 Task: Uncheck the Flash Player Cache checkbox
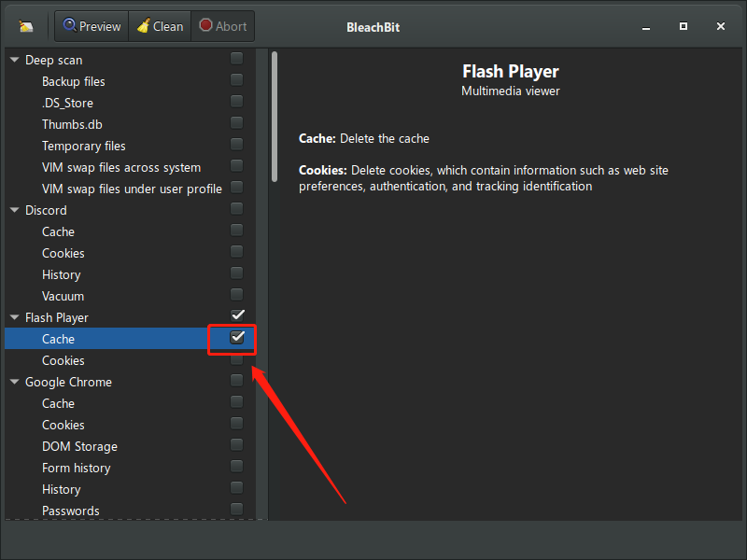tap(237, 337)
